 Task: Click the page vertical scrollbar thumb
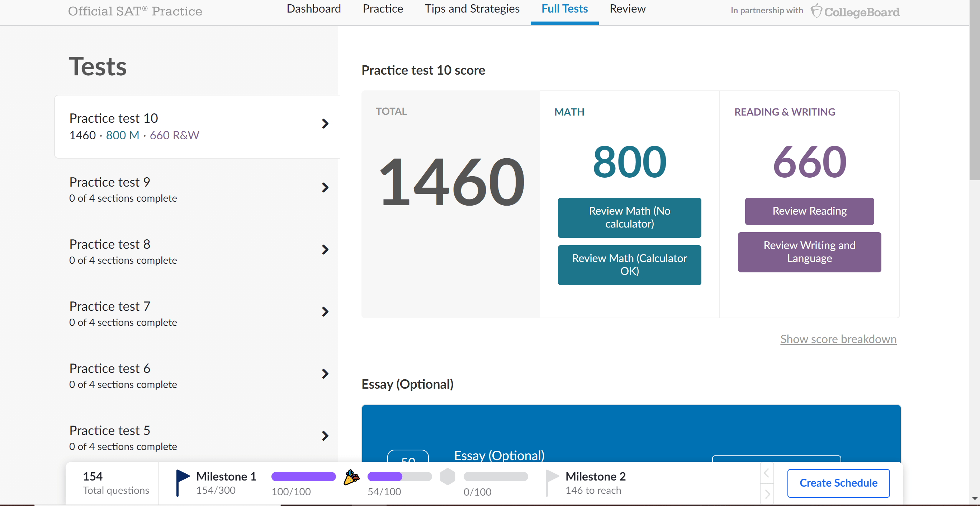point(975,90)
